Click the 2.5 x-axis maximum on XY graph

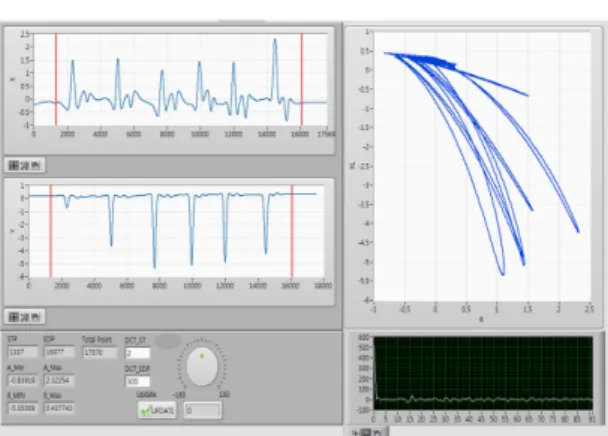[589, 309]
